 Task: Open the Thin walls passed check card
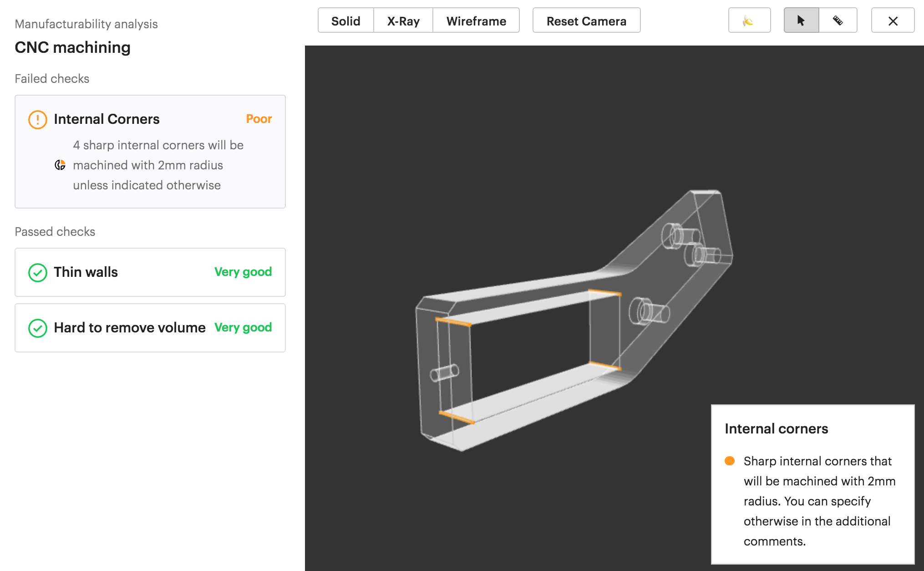coord(150,272)
